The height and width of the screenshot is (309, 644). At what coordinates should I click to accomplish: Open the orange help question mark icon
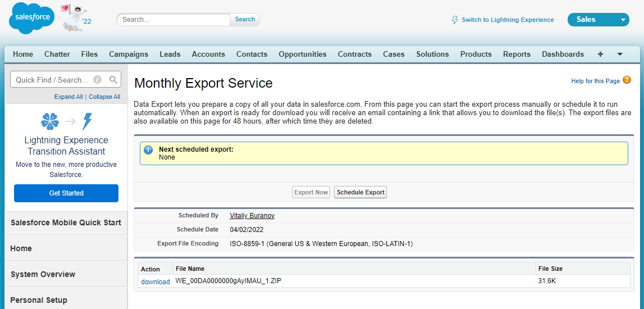point(627,80)
